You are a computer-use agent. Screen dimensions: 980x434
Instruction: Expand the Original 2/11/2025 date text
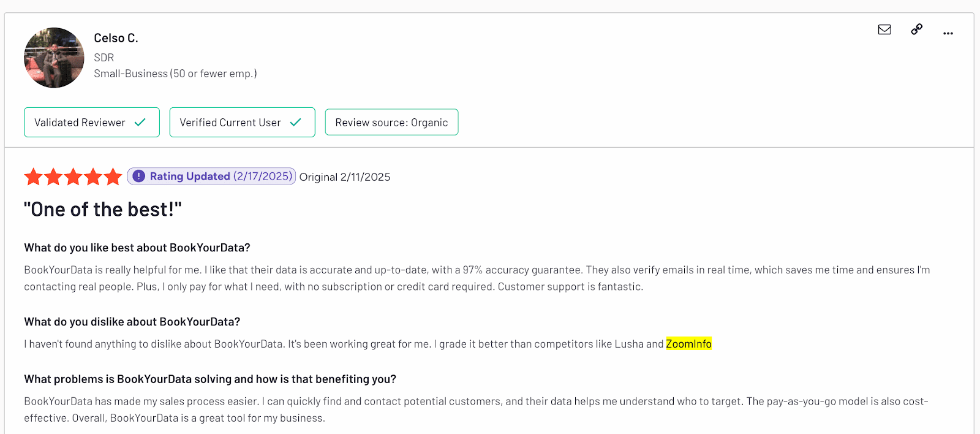coord(345,177)
